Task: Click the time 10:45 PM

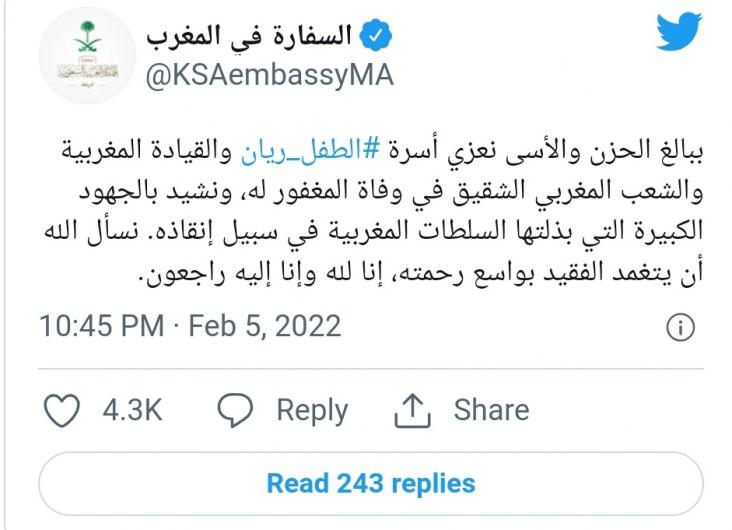Action: (x=102, y=325)
